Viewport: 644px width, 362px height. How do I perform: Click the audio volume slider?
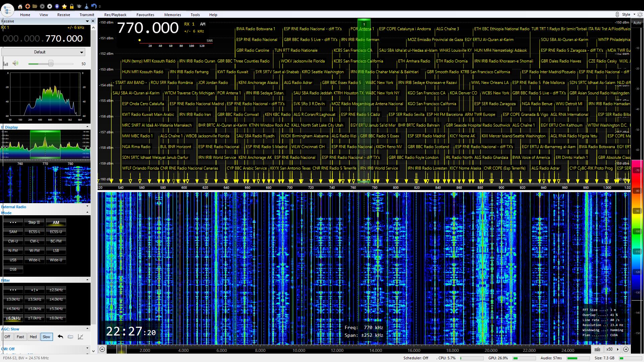[51, 63]
